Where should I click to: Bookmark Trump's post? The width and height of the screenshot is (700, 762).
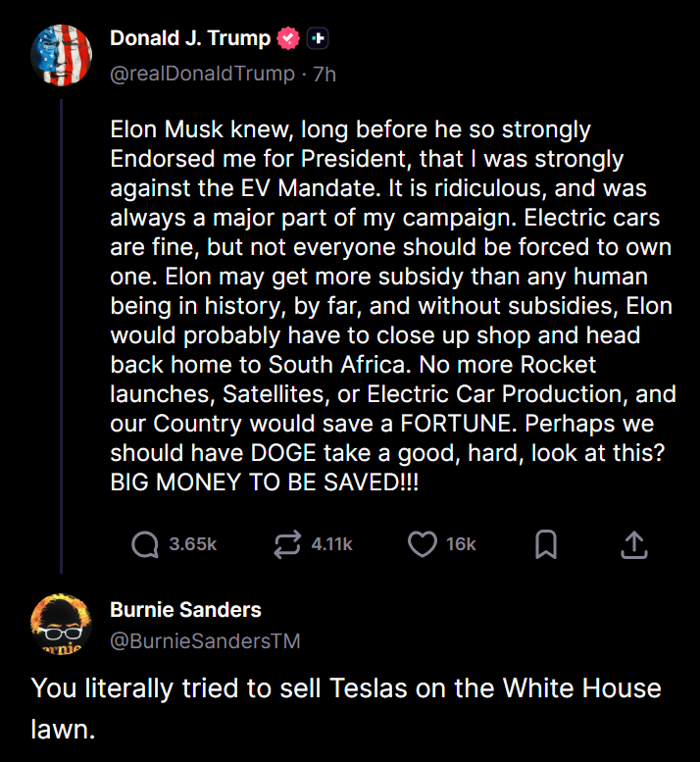[x=546, y=543]
